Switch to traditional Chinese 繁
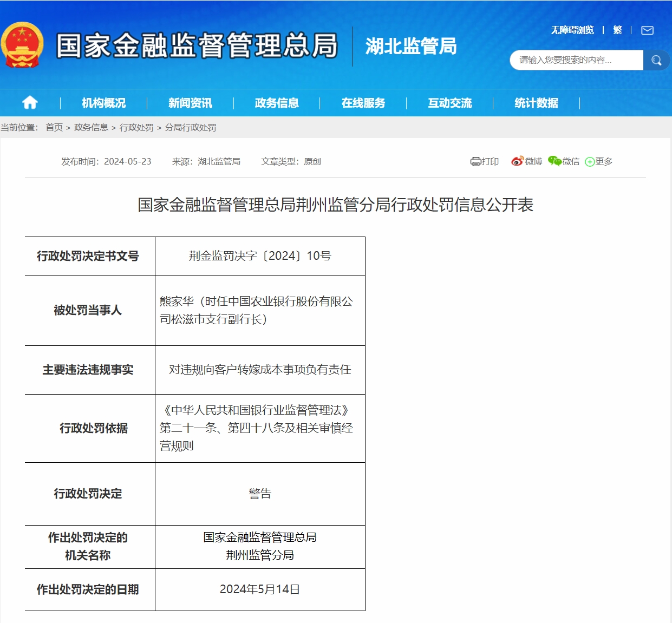The height and width of the screenshot is (623, 672). point(617,30)
